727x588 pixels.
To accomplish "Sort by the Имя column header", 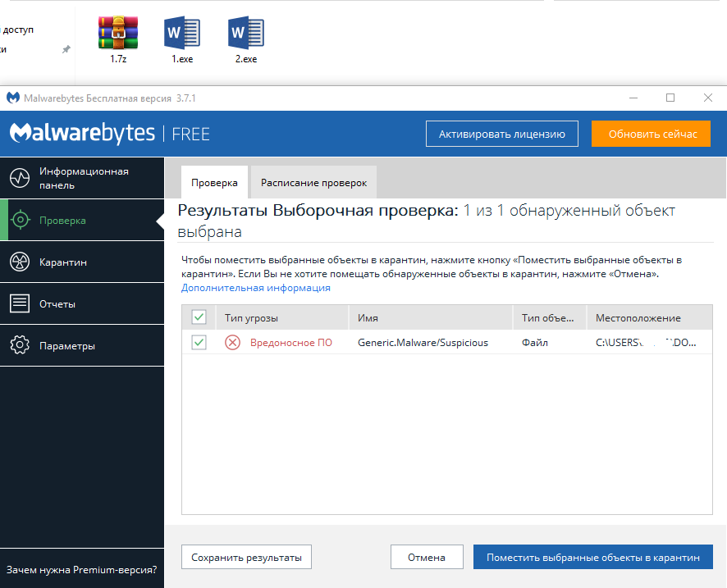I will click(431, 317).
